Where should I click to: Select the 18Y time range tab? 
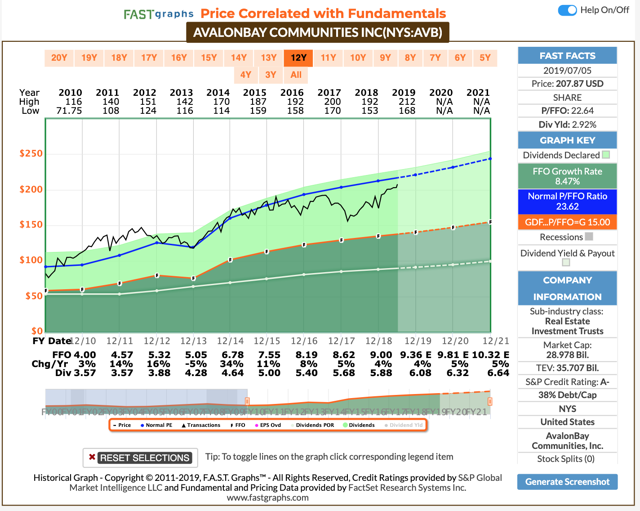(119, 58)
